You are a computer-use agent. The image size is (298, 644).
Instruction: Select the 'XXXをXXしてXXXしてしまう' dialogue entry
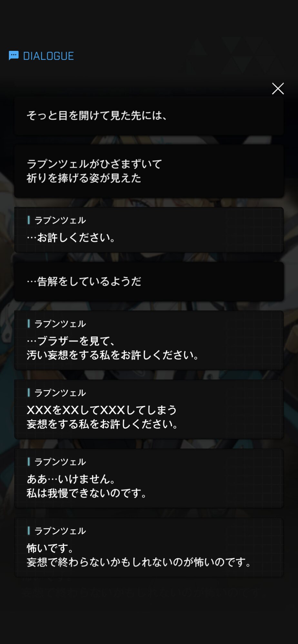coord(149,409)
